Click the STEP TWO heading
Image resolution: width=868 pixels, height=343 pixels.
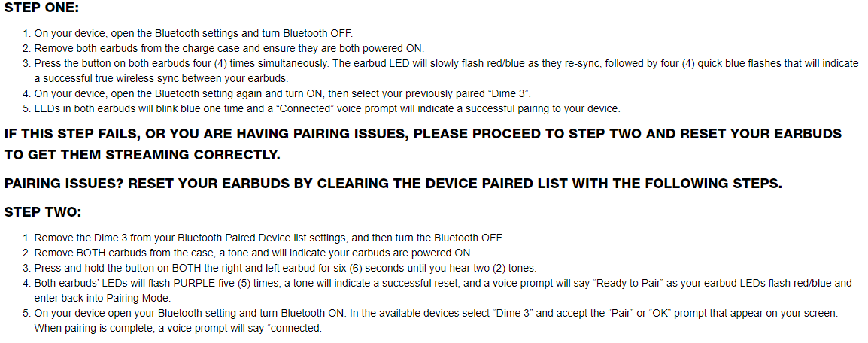point(43,212)
